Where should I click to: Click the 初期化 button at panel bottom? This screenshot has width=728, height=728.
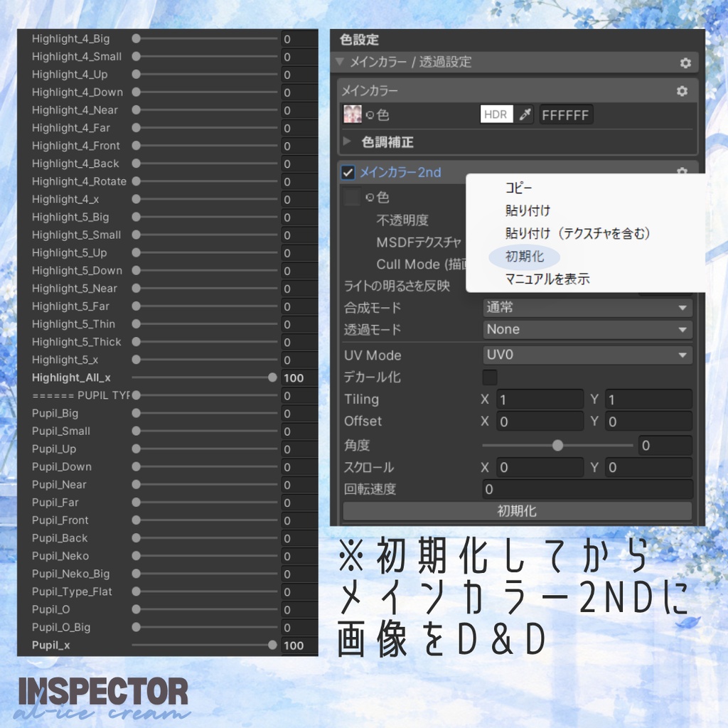[517, 511]
